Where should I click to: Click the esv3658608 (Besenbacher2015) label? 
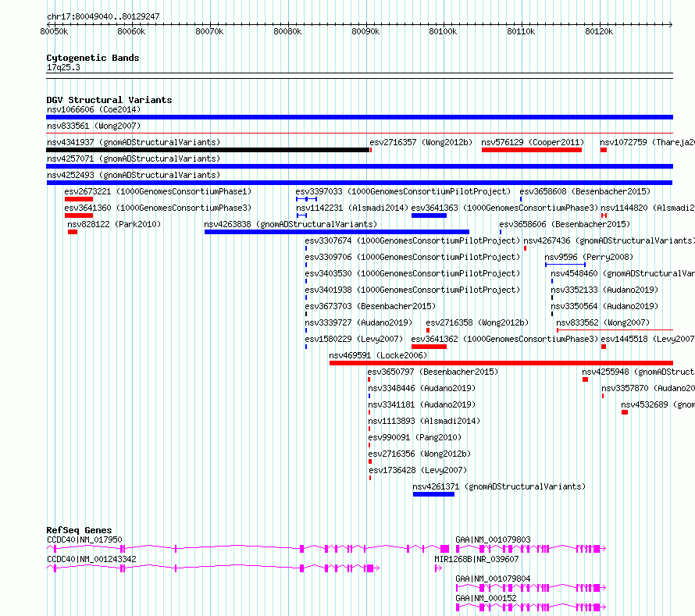click(585, 191)
